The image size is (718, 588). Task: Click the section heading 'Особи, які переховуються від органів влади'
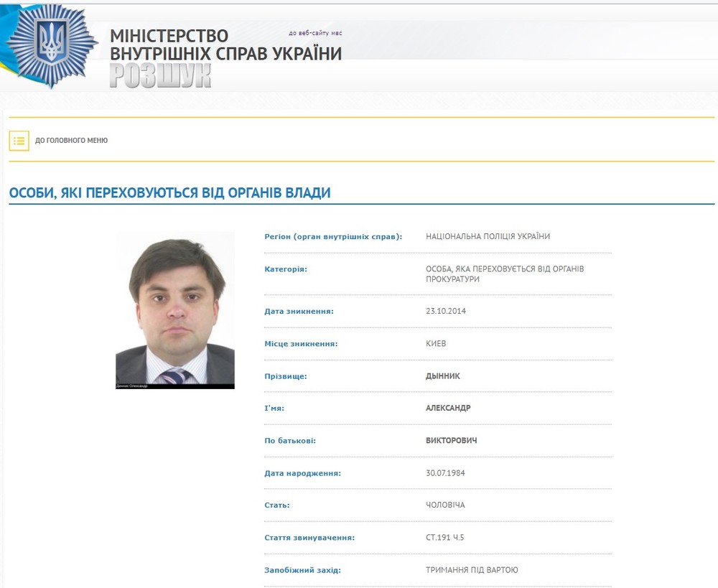[x=170, y=193]
